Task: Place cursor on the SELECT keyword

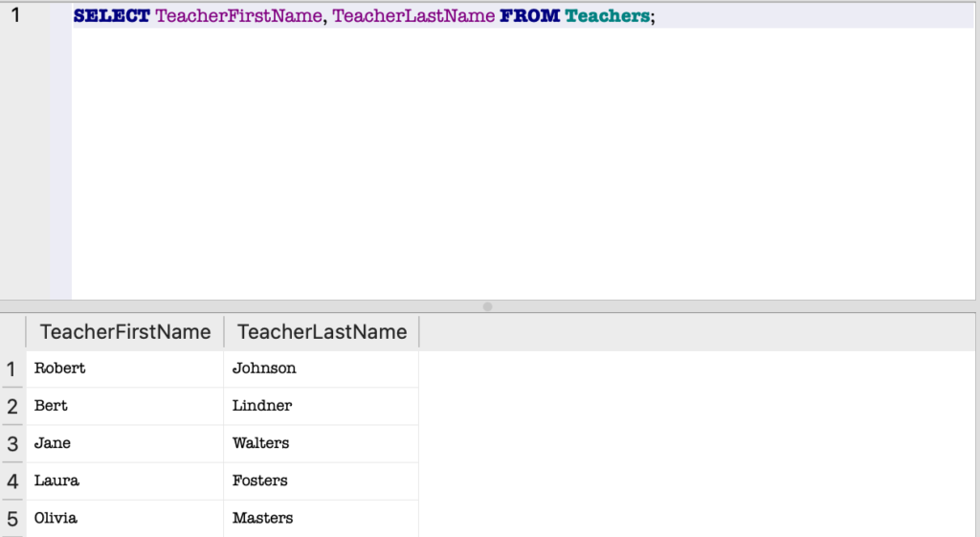Action: [x=111, y=17]
